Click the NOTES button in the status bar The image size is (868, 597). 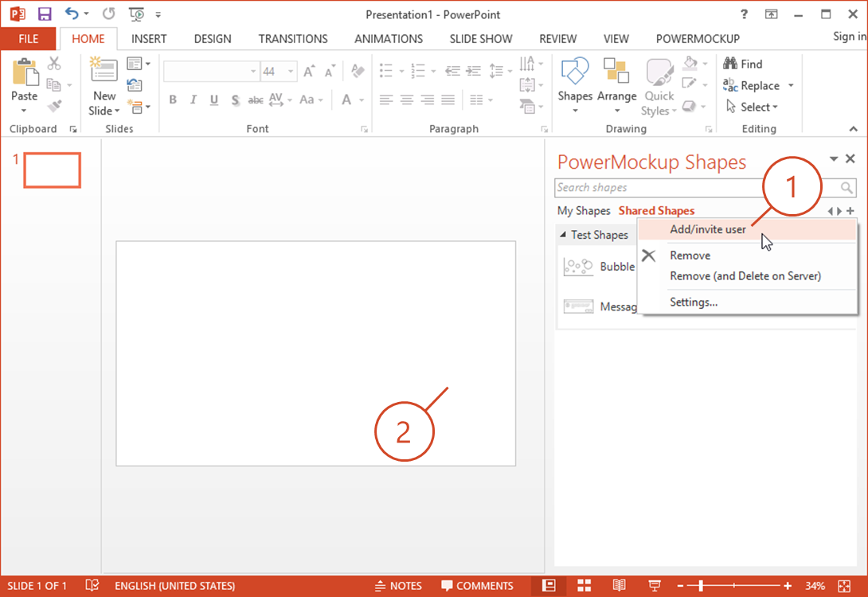399,585
